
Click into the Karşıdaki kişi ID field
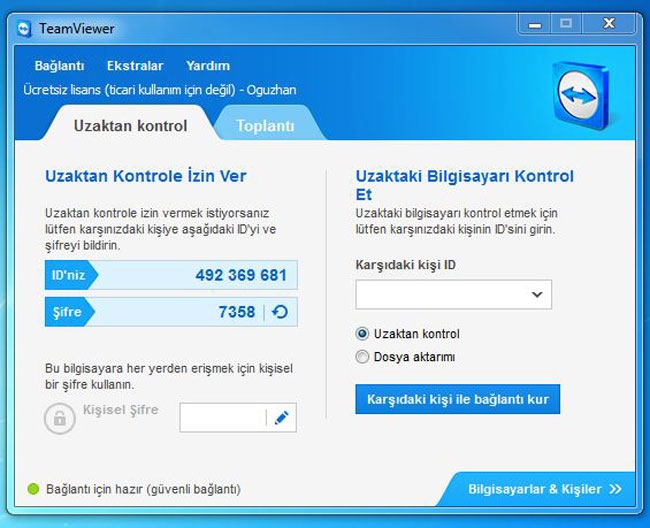pos(454,294)
